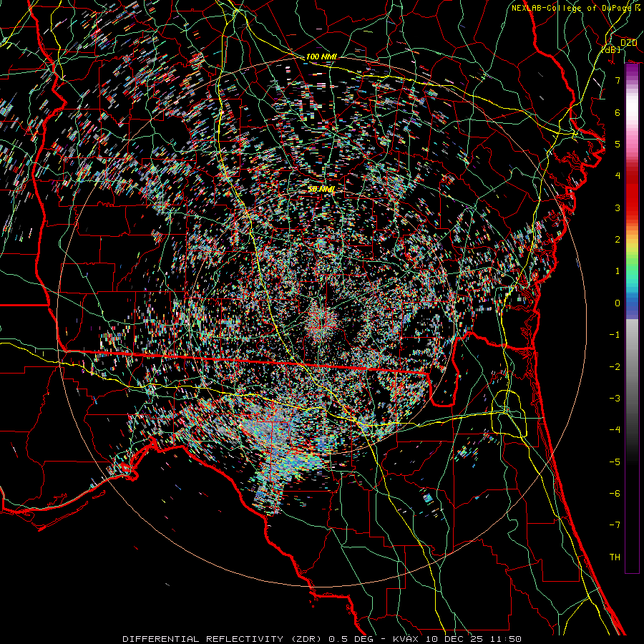Click the 'KVAX' radar site identifier
Viewport: 644px width, 644px height.
pos(404,639)
